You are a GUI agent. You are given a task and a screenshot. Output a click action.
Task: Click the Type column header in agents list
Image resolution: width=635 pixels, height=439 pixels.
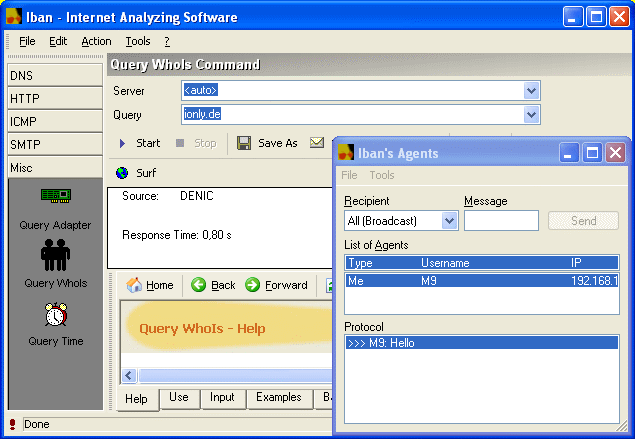(x=360, y=263)
